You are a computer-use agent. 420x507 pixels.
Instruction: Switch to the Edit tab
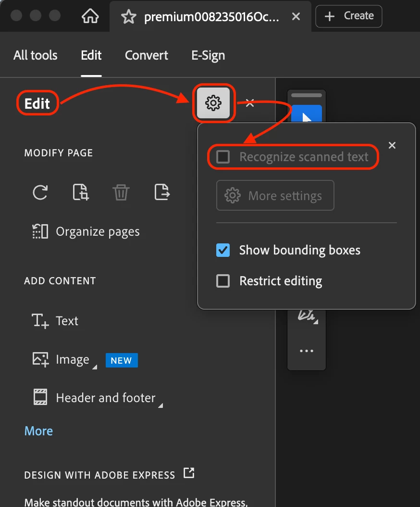coord(91,55)
